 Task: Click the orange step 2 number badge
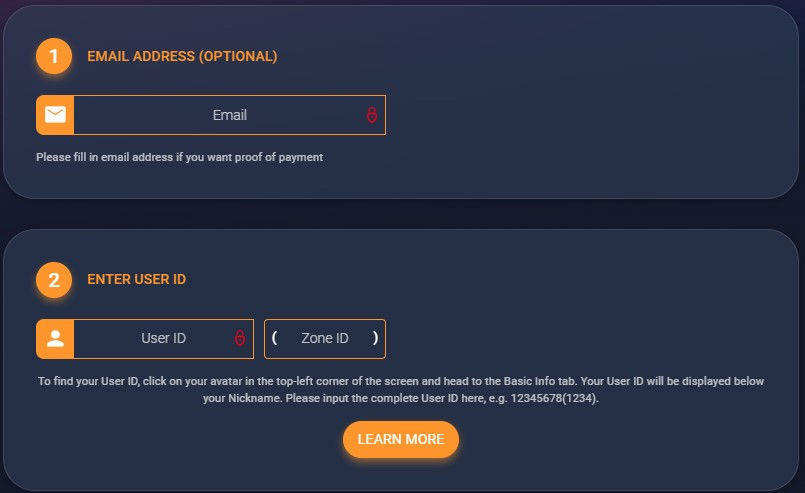(x=54, y=280)
